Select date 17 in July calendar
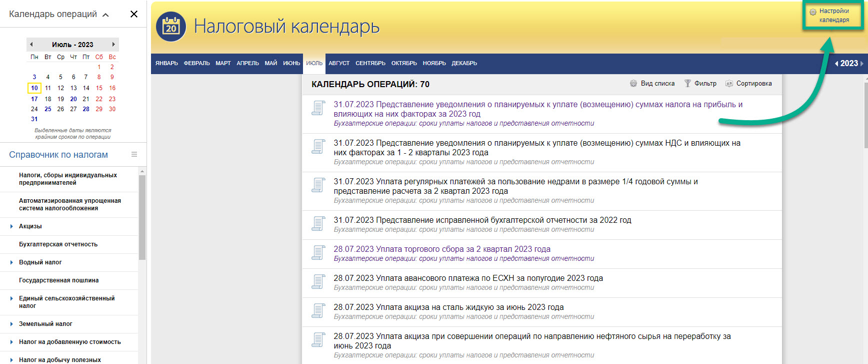 click(x=34, y=99)
